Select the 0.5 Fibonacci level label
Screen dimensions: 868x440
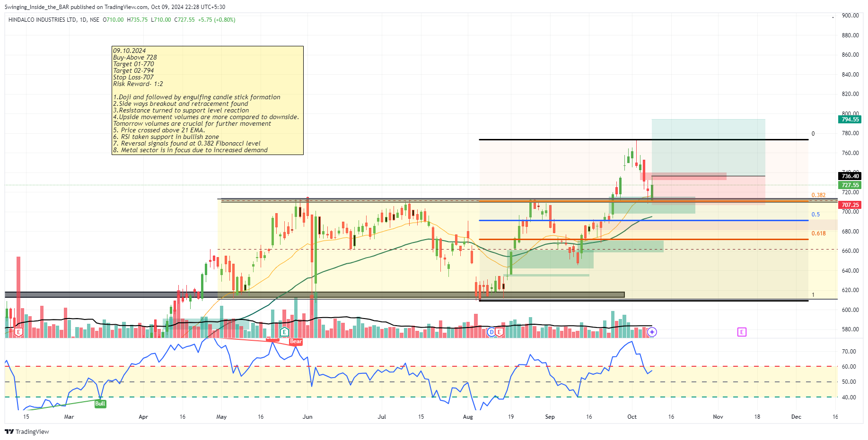(815, 215)
